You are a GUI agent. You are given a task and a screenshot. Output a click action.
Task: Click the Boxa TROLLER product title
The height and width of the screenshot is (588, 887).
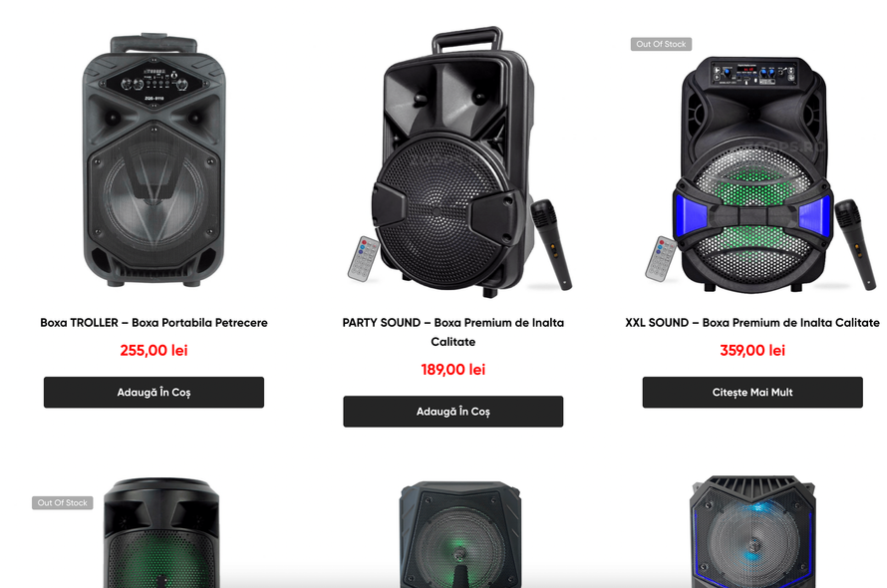click(x=153, y=323)
